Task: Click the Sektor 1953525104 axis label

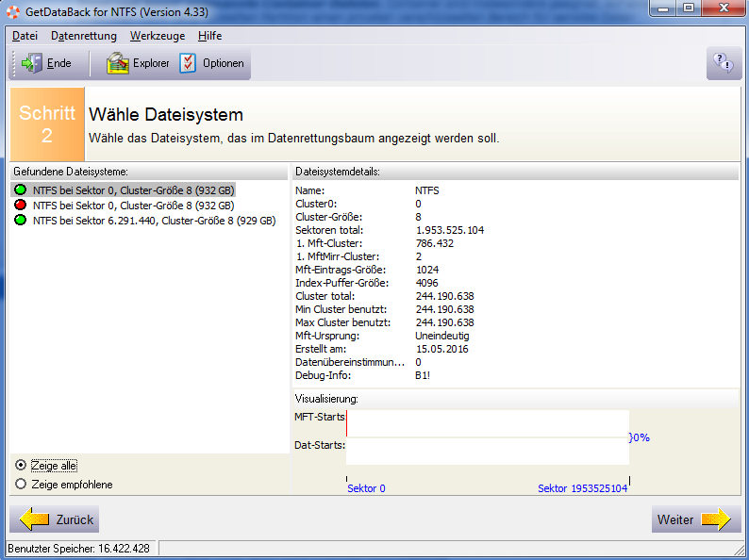Action: 582,488
